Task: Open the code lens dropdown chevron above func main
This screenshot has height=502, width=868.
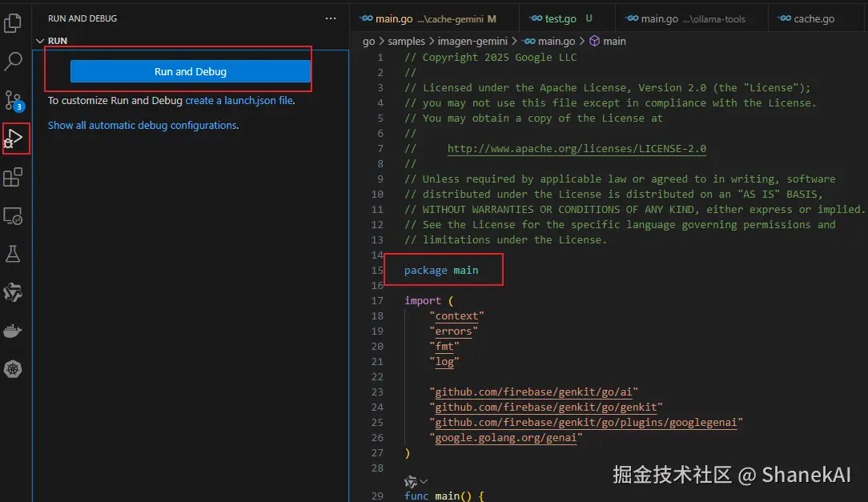Action: tap(424, 481)
